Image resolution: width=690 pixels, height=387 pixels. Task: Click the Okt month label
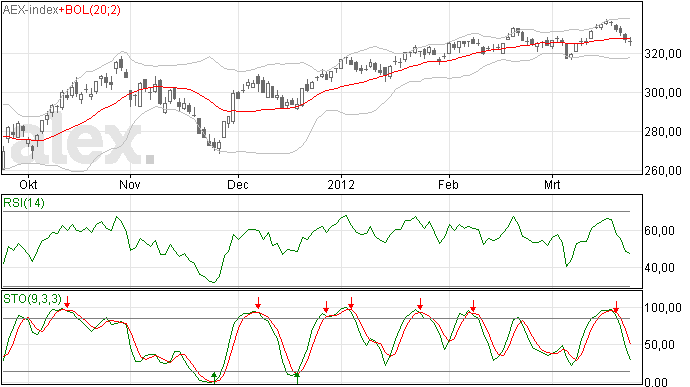(29, 184)
